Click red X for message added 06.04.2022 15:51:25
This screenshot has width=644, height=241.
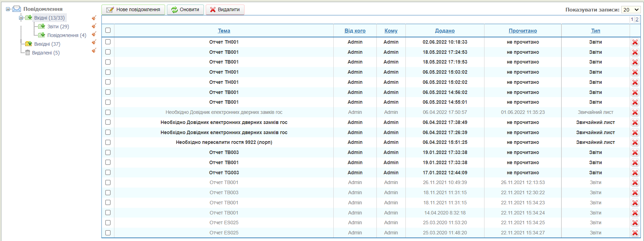click(x=635, y=143)
